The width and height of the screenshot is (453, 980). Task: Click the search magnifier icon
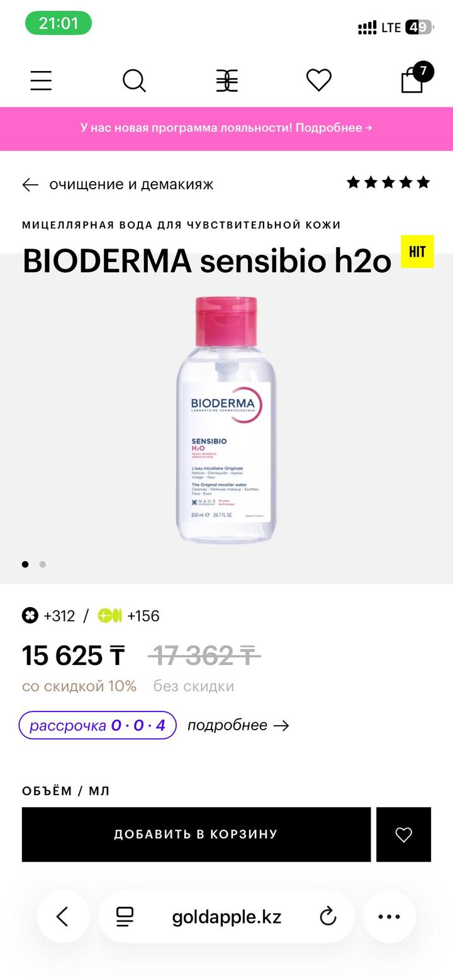(x=134, y=80)
